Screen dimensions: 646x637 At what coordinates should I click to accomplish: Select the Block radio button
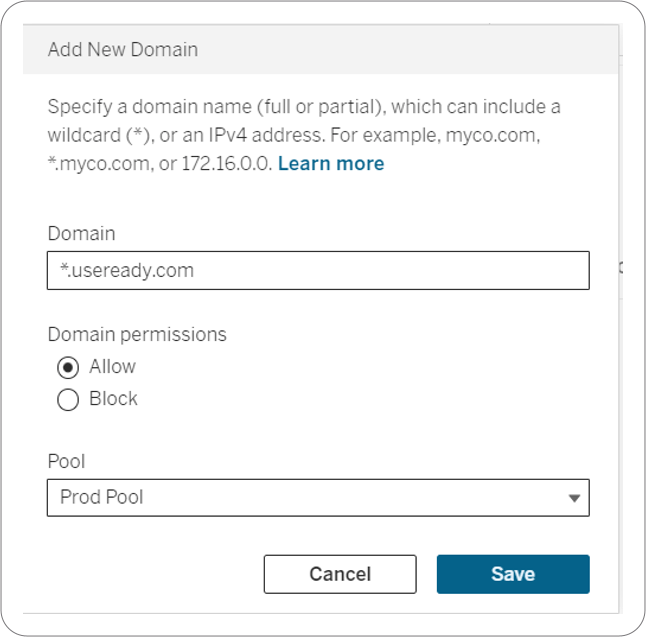tap(68, 400)
